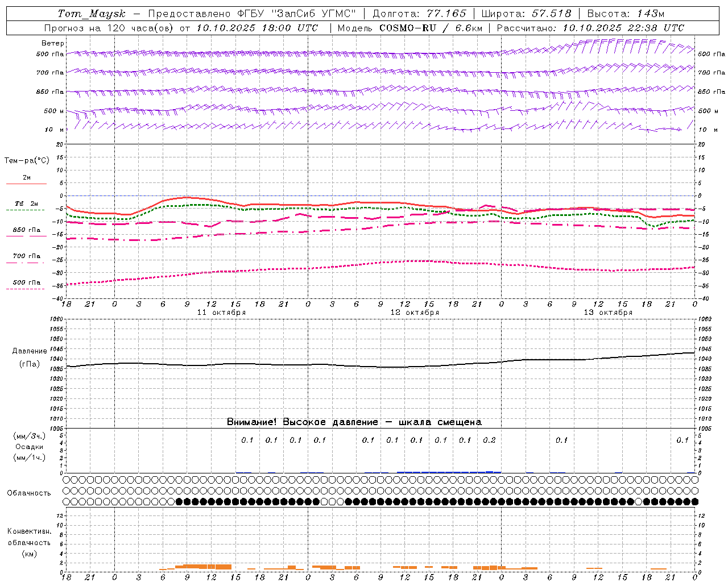Select the Долгота: 77.165 value
Screen dimensions: 728x582
coord(419,14)
